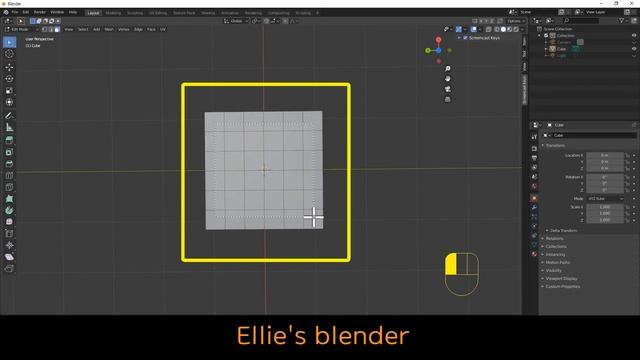Select the Poly Build tool

coord(9,199)
